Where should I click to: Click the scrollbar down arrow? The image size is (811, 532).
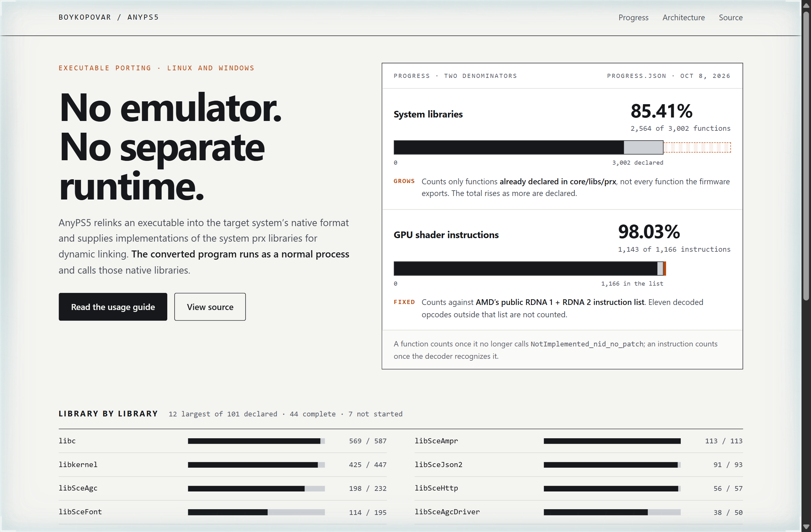[806, 527]
